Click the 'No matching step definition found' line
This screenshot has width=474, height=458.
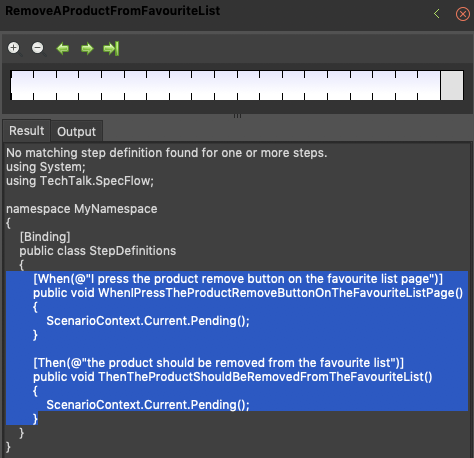click(x=167, y=153)
